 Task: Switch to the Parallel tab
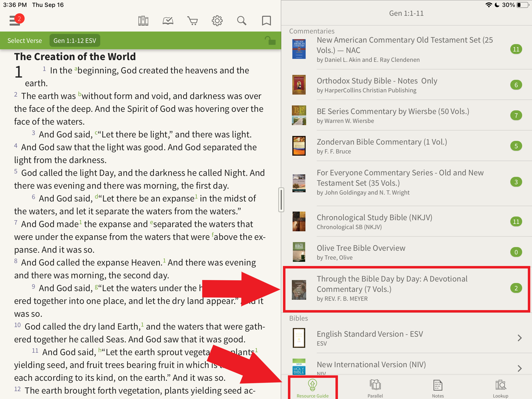375,388
